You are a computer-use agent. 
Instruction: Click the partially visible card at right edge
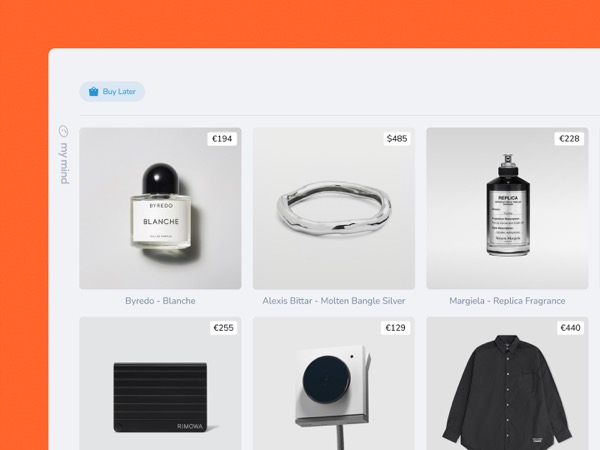click(598, 209)
